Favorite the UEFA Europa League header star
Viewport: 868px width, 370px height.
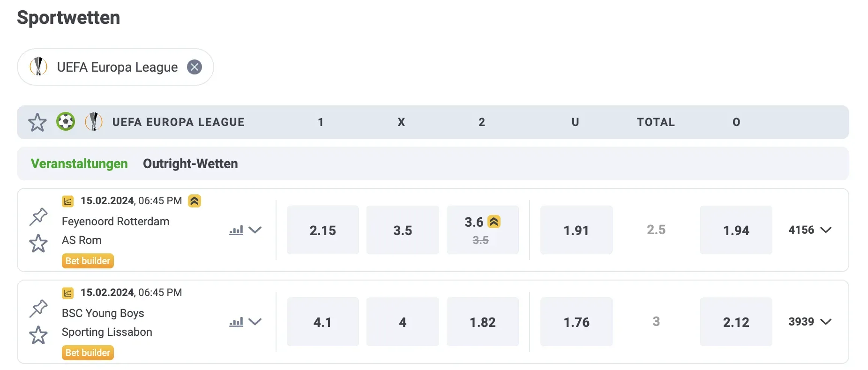(37, 123)
